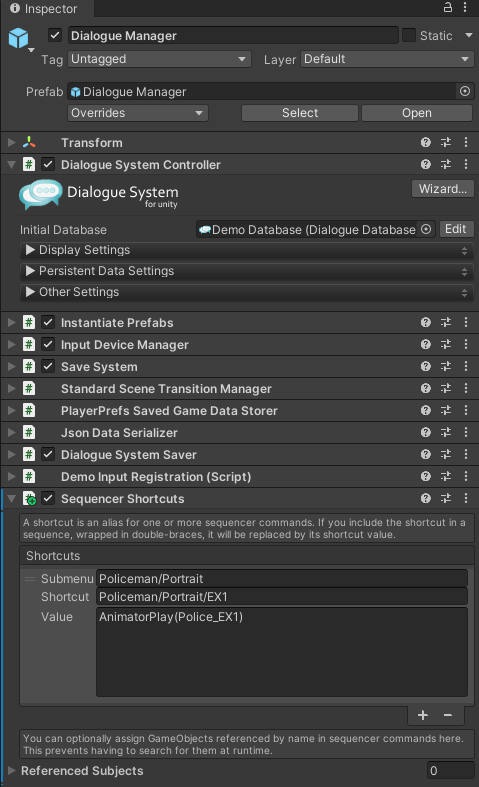Open the Dialogue System Wizard

click(443, 189)
